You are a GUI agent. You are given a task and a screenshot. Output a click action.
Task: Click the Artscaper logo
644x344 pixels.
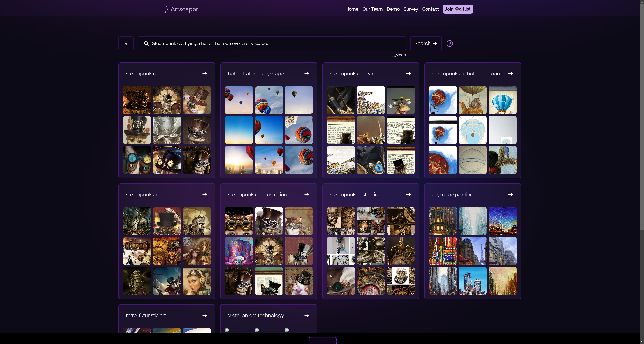(182, 9)
